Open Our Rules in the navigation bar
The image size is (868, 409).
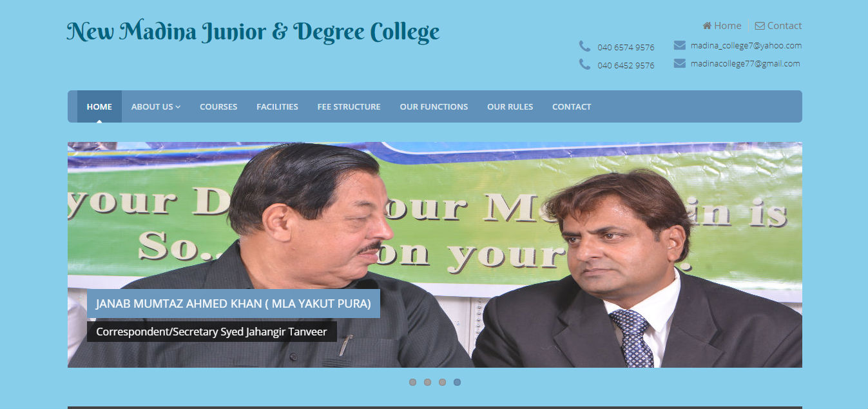point(510,106)
